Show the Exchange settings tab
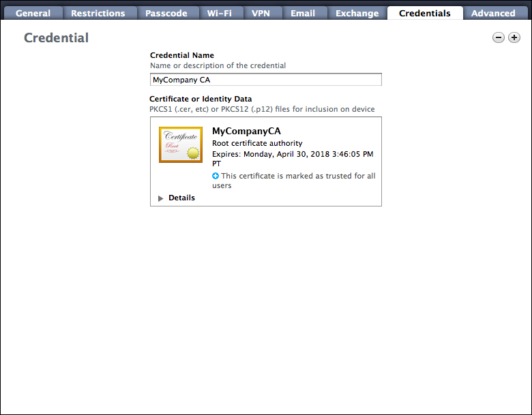This screenshot has height=415, width=532. click(357, 13)
